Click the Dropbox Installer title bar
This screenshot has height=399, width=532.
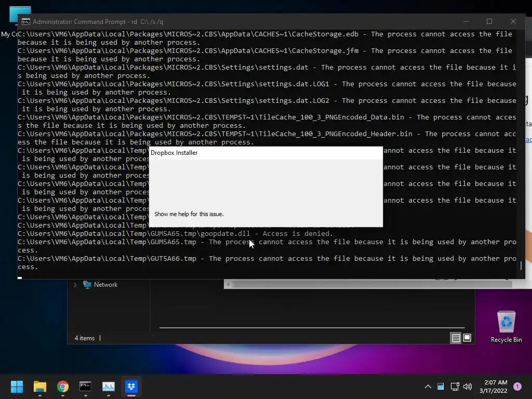click(266, 153)
